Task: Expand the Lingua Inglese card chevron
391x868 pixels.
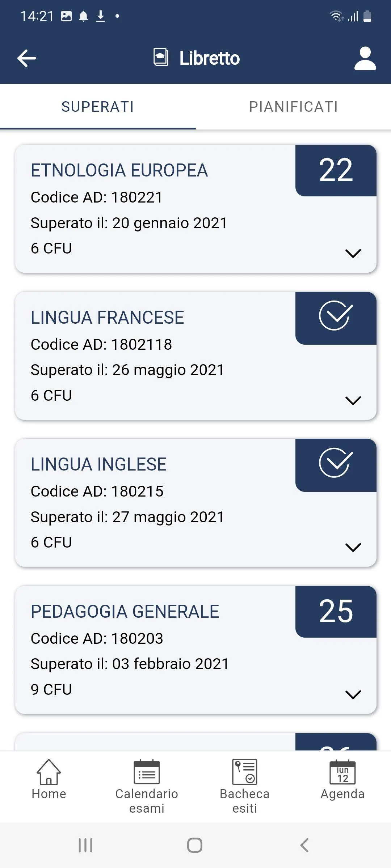Action: click(353, 547)
